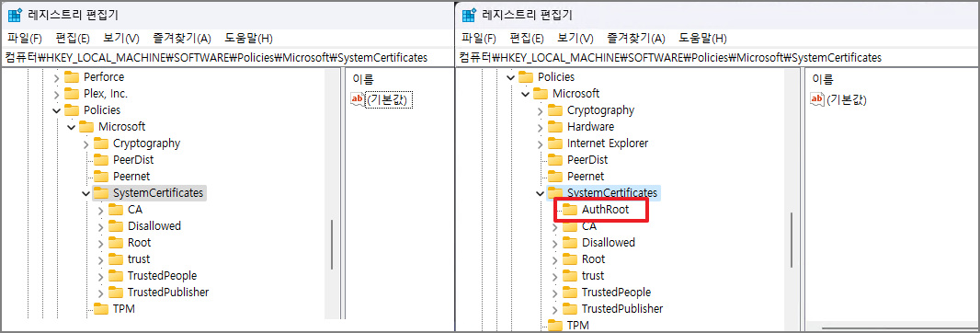Click the address bar path in left window
Viewport: 980px width, 333px height.
216,58
